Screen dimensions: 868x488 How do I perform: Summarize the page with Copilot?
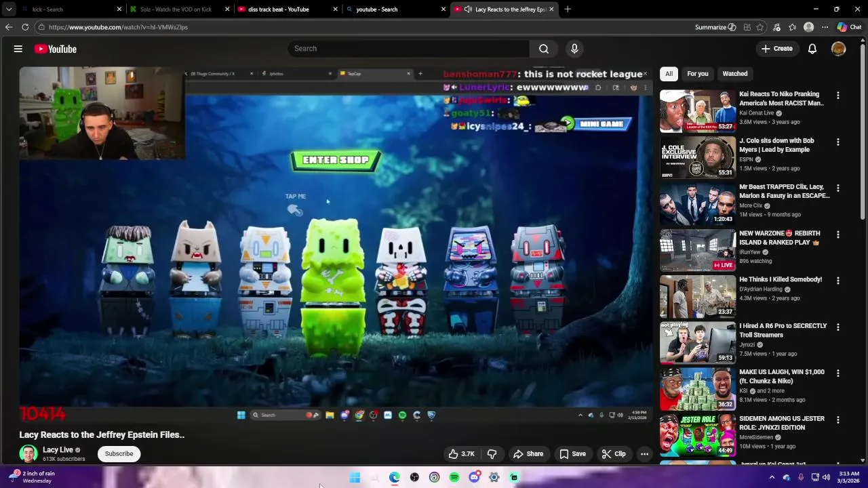[x=715, y=27]
